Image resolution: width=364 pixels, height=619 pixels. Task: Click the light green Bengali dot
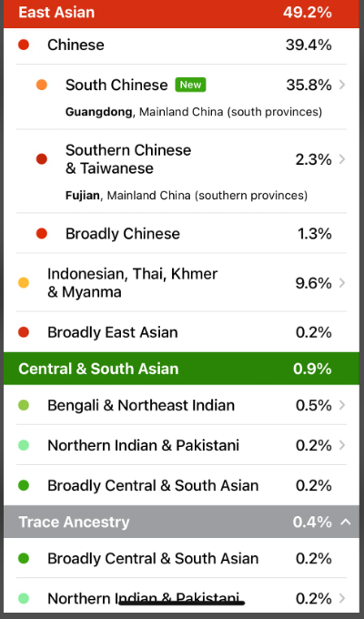click(x=24, y=405)
